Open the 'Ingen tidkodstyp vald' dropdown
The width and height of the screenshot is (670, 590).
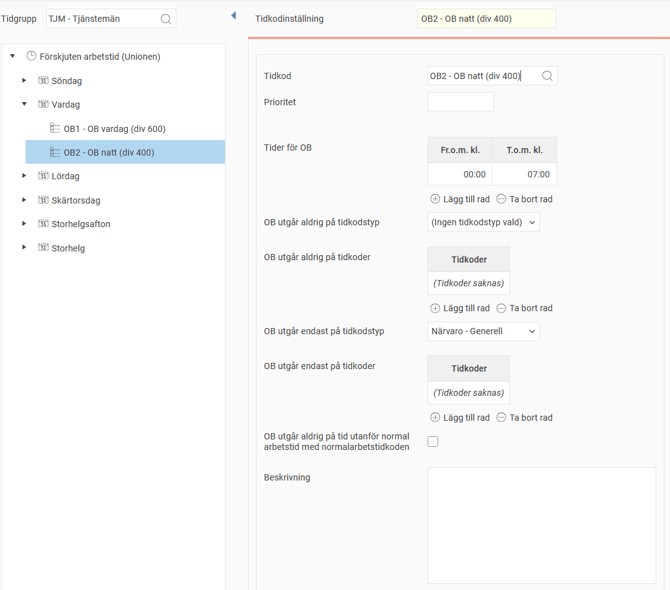tap(483, 222)
